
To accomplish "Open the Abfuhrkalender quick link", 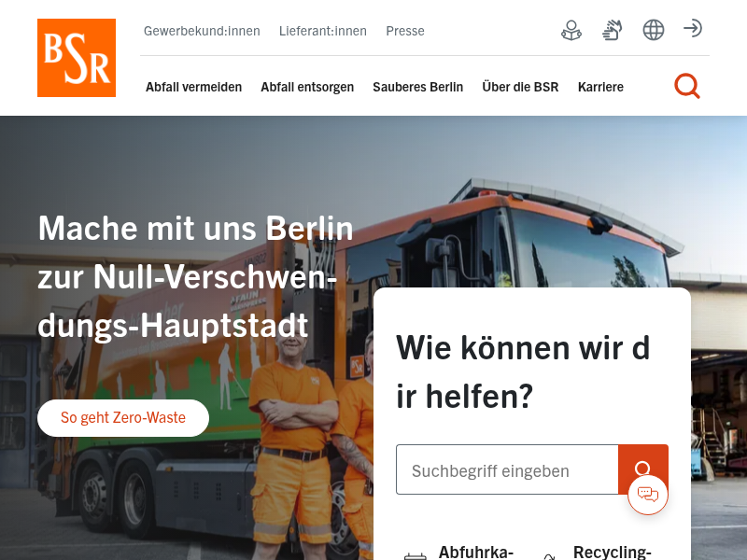I will point(459,553).
